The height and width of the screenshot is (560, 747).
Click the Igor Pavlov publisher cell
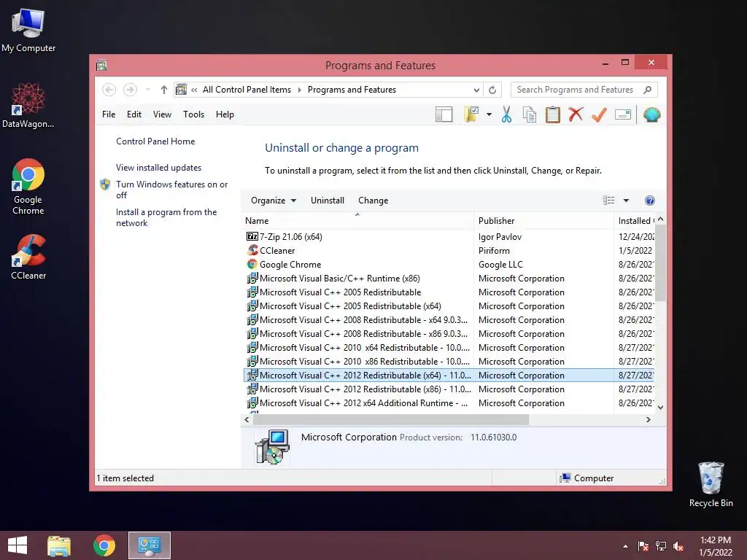500,237
